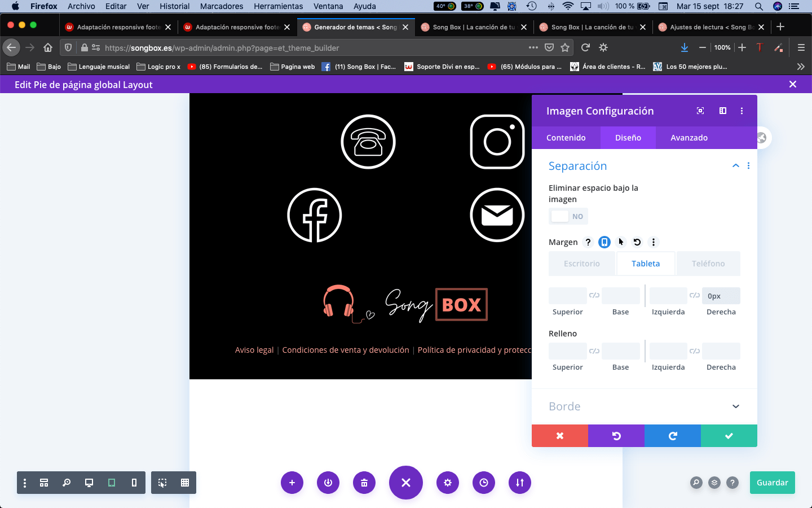Open Divi builder menu dots in bottom toolbar
The image size is (812, 508).
[25, 483]
